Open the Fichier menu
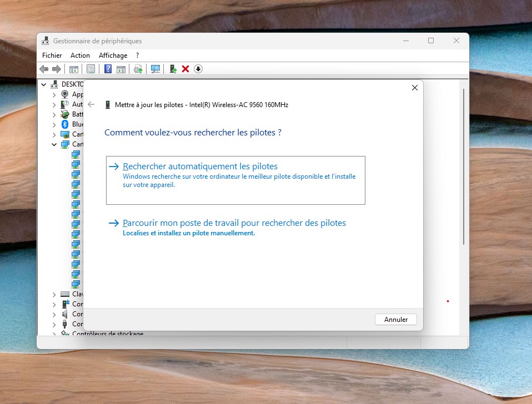This screenshot has width=532, height=404. click(x=52, y=55)
